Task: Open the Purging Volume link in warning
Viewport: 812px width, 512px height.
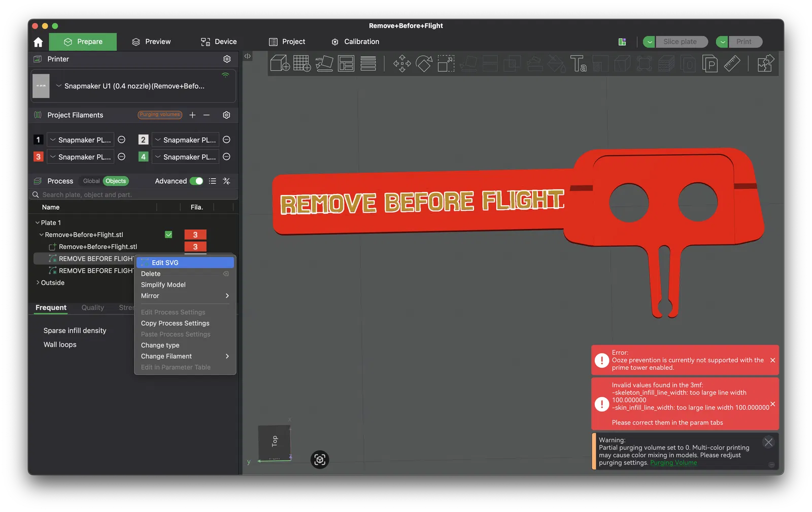Action: pyautogui.click(x=673, y=463)
